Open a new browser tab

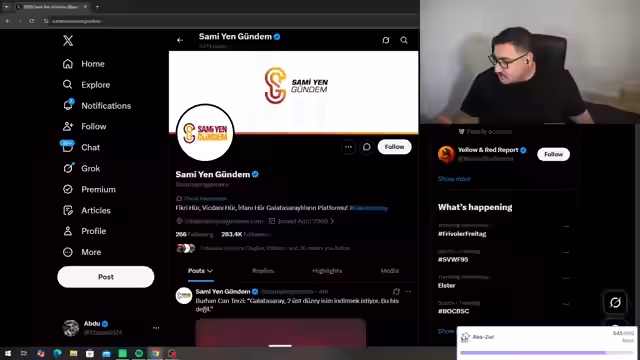97,7
